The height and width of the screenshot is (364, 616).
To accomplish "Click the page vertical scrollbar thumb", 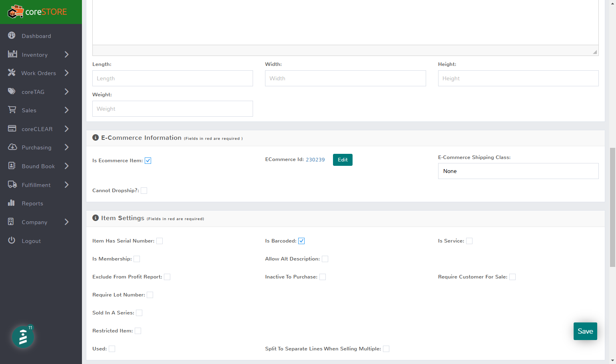I will click(x=612, y=207).
